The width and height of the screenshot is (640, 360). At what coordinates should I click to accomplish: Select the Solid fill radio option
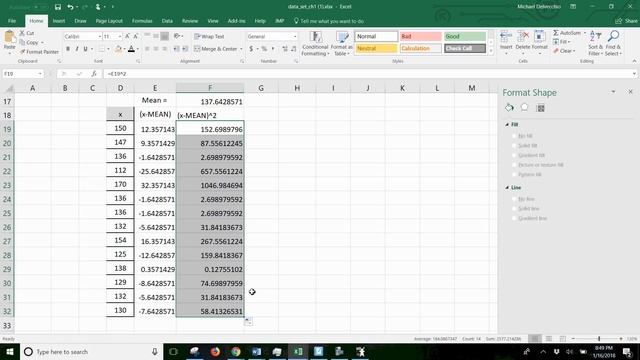click(514, 146)
